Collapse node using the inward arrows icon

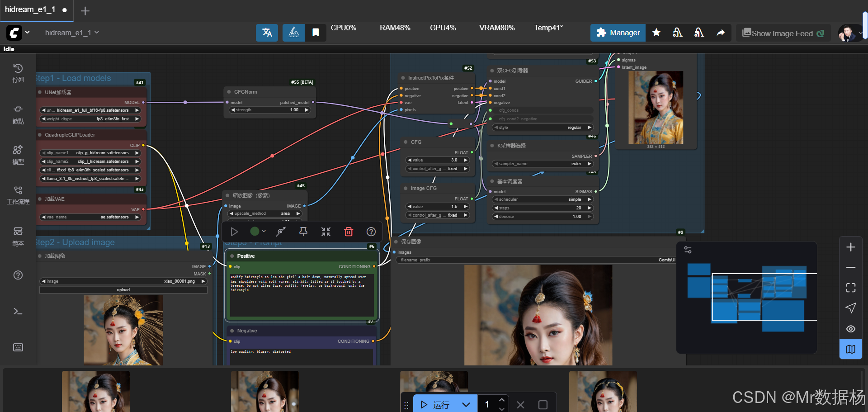(x=326, y=232)
